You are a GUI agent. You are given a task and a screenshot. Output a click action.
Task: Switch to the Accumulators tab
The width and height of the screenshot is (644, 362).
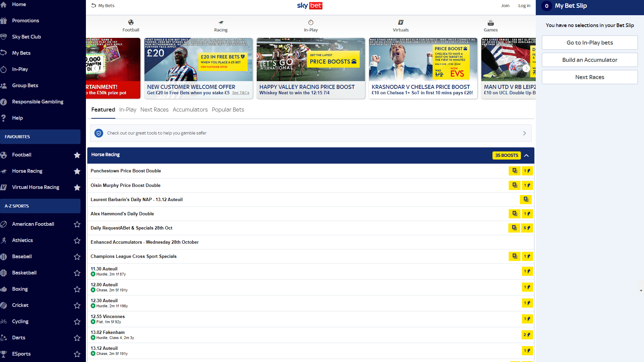point(190,110)
